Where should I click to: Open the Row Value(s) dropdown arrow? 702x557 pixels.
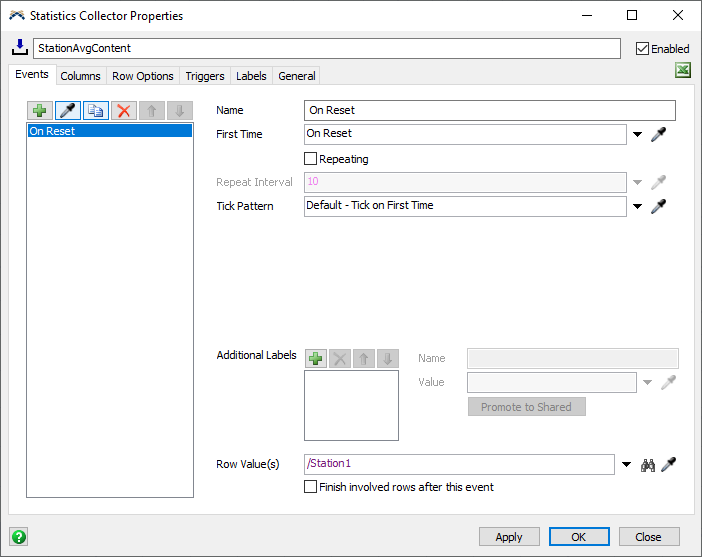626,465
